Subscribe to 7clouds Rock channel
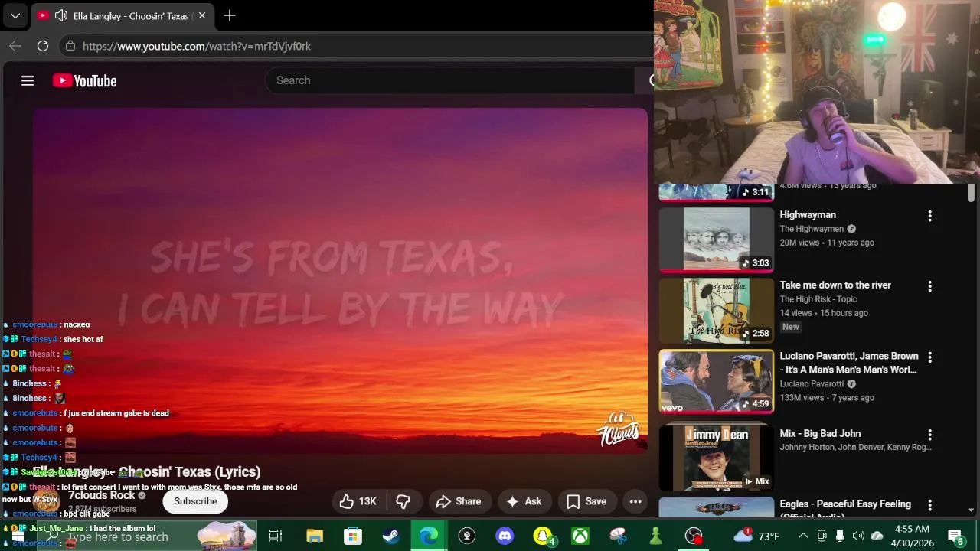Screen dimensions: 980x551 point(195,501)
